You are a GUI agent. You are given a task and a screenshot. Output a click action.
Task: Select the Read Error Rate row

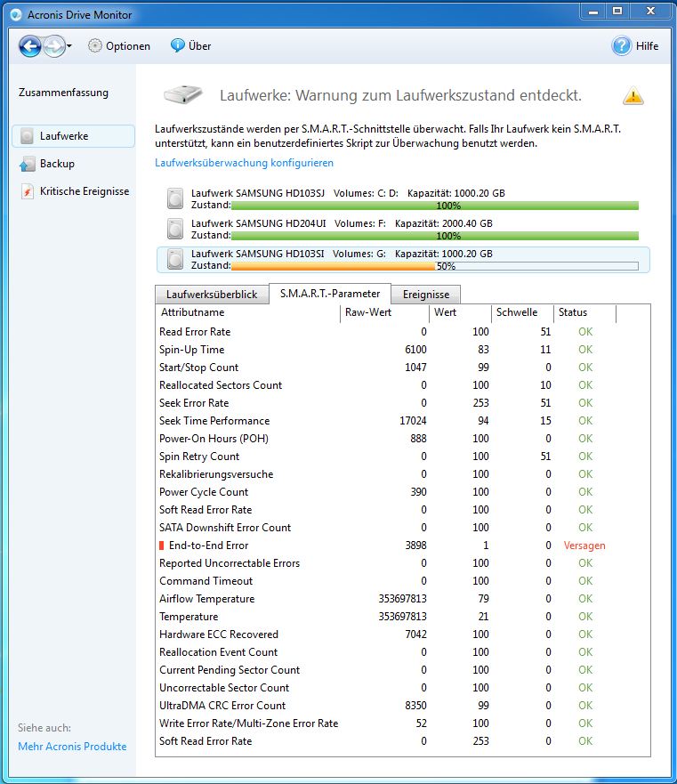click(x=403, y=332)
